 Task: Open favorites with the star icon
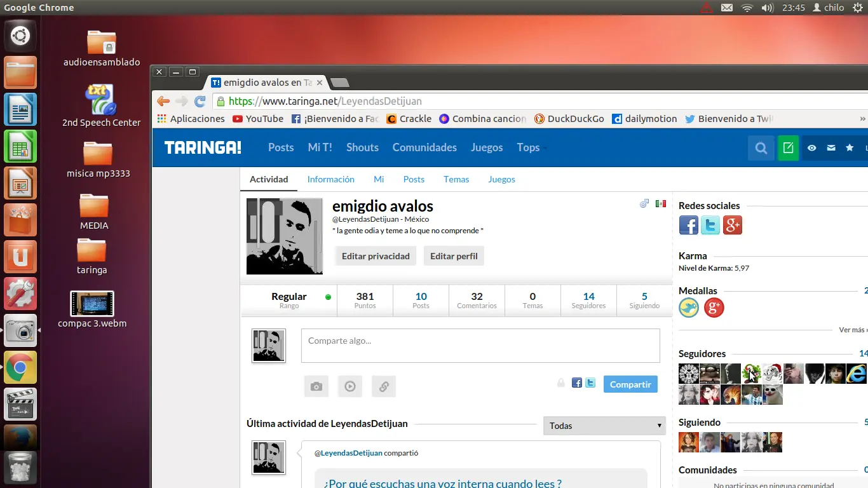(850, 148)
